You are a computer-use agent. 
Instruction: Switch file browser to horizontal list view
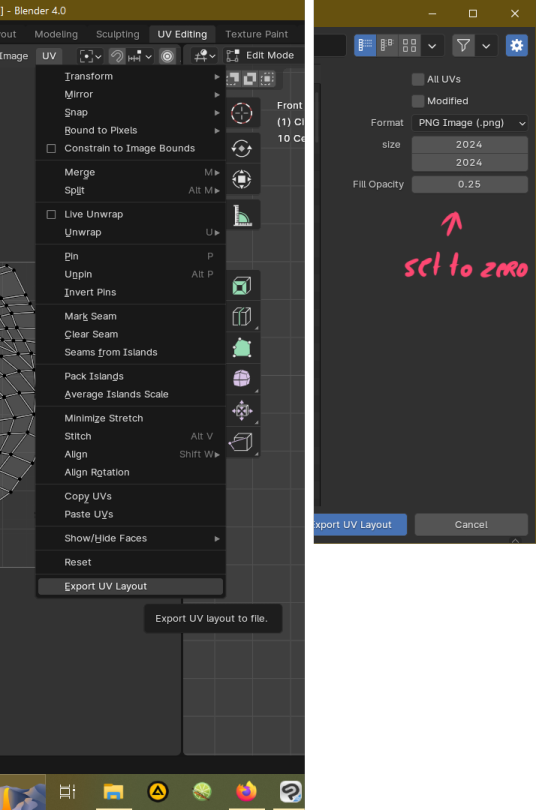point(387,45)
